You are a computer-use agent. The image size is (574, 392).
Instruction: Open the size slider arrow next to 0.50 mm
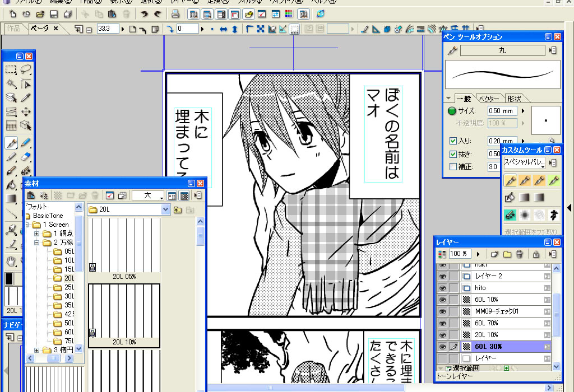(x=523, y=111)
